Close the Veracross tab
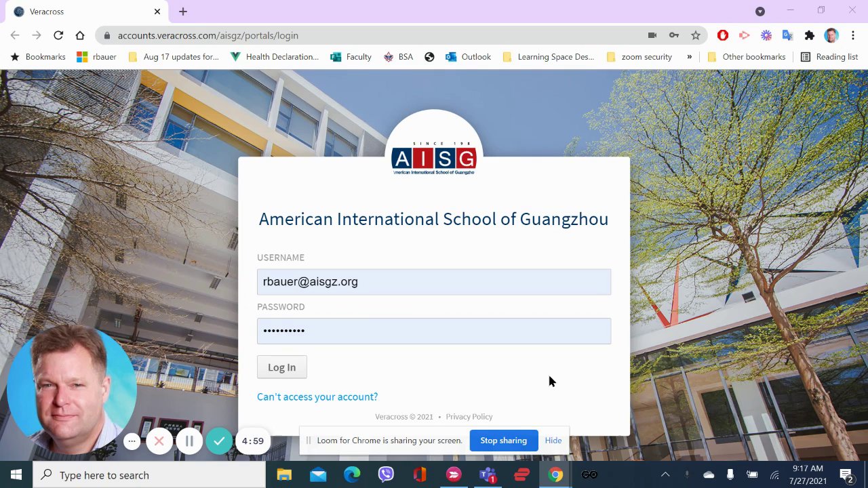This screenshot has width=868, height=488. (157, 12)
